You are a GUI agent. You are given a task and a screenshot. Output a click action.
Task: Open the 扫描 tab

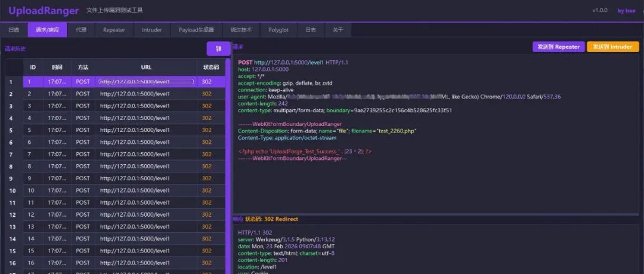[x=14, y=30]
